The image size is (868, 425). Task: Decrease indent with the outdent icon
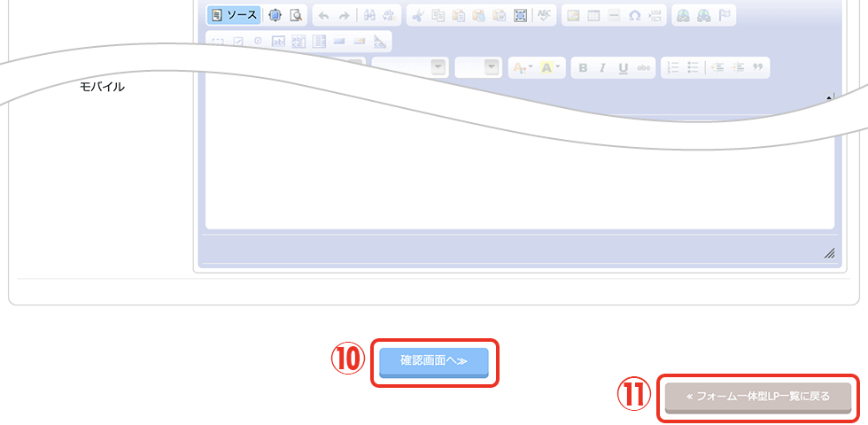click(x=717, y=67)
